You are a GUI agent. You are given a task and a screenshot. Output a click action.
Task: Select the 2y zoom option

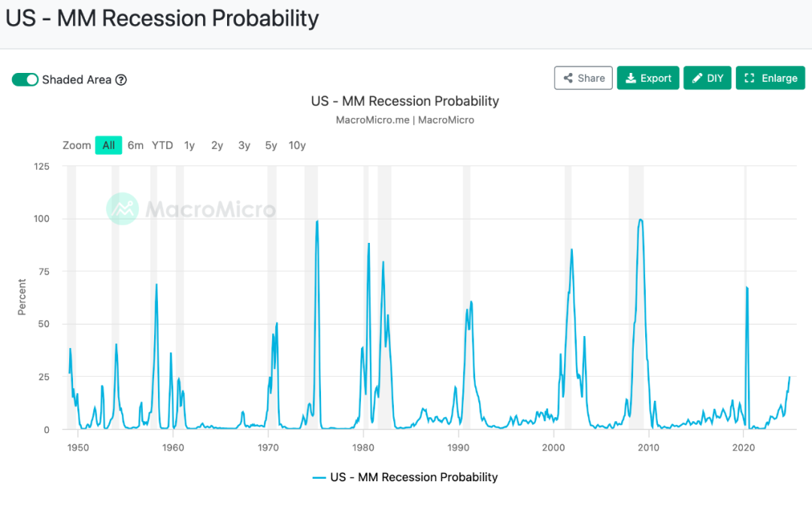[x=217, y=146]
